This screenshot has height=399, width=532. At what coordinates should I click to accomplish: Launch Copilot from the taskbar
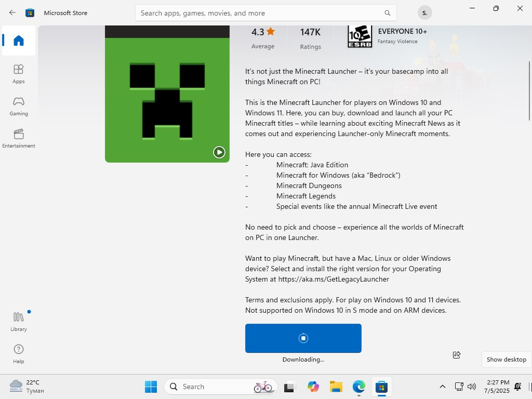(x=313, y=387)
